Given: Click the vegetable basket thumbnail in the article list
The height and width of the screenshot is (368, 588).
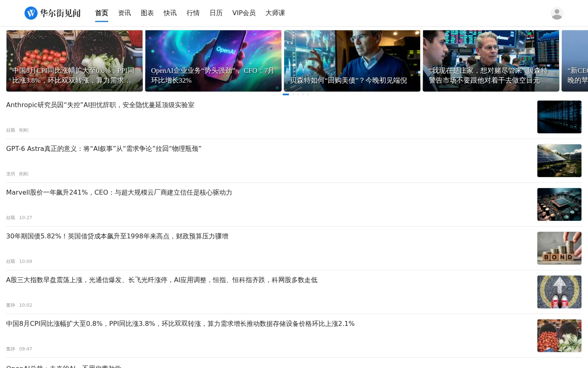Looking at the screenshot, I should [559, 336].
